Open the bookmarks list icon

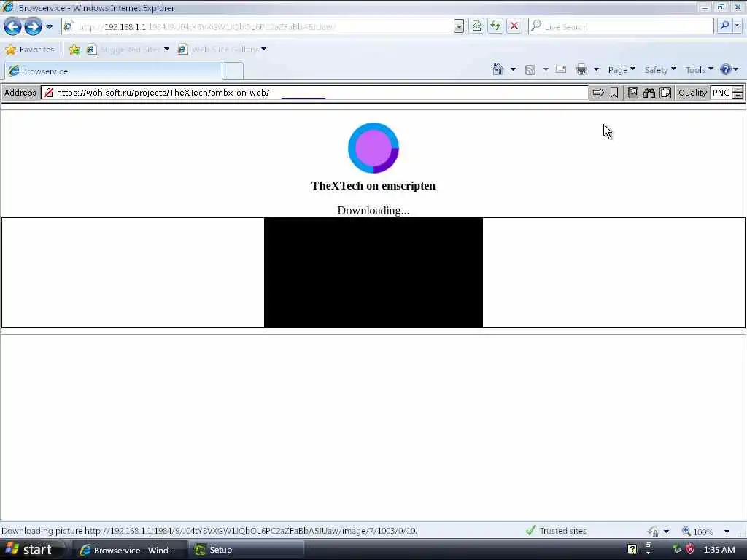click(x=632, y=93)
